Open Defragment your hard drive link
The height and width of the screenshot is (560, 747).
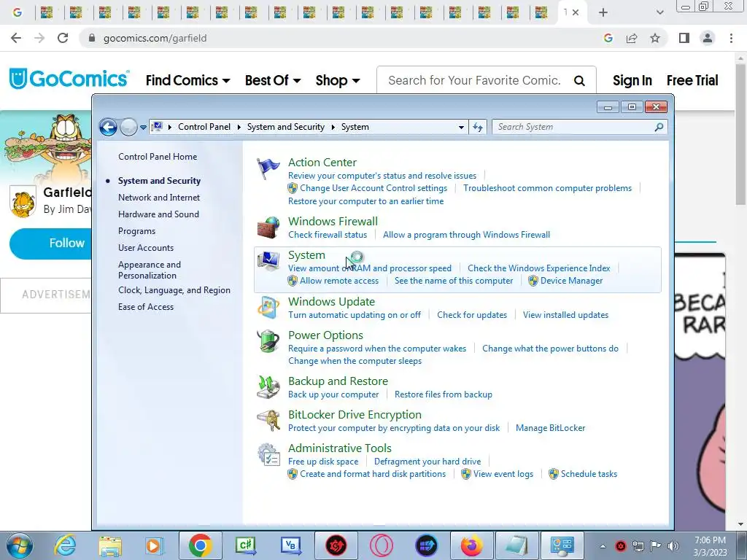(x=427, y=462)
